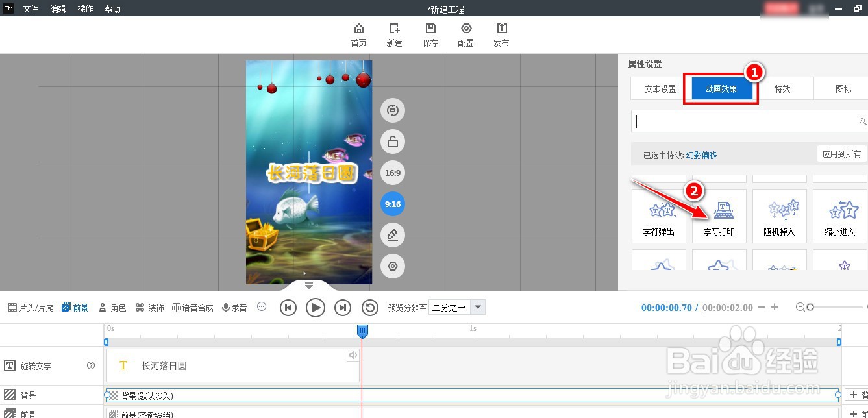Image resolution: width=868 pixels, height=418 pixels.
Task: Click add button on 前景 track
Action: [x=854, y=413]
